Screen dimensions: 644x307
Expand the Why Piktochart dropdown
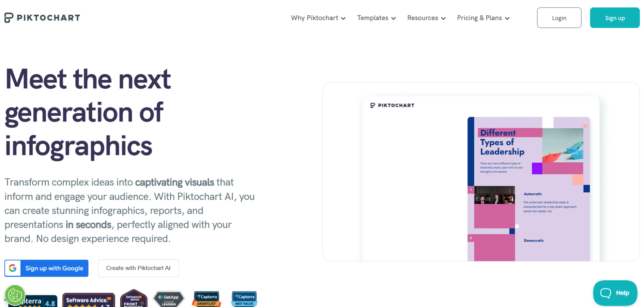click(318, 18)
